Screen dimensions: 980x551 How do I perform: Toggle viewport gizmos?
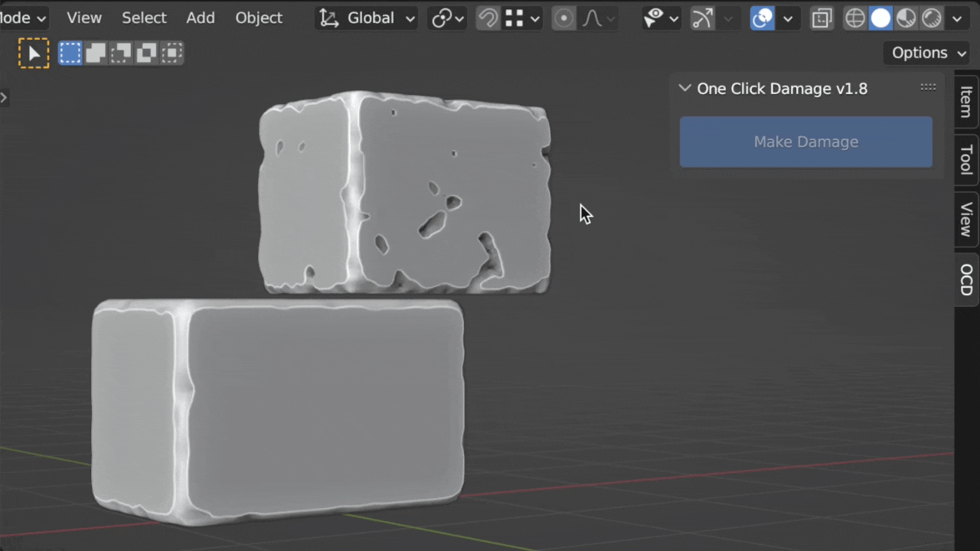(702, 18)
